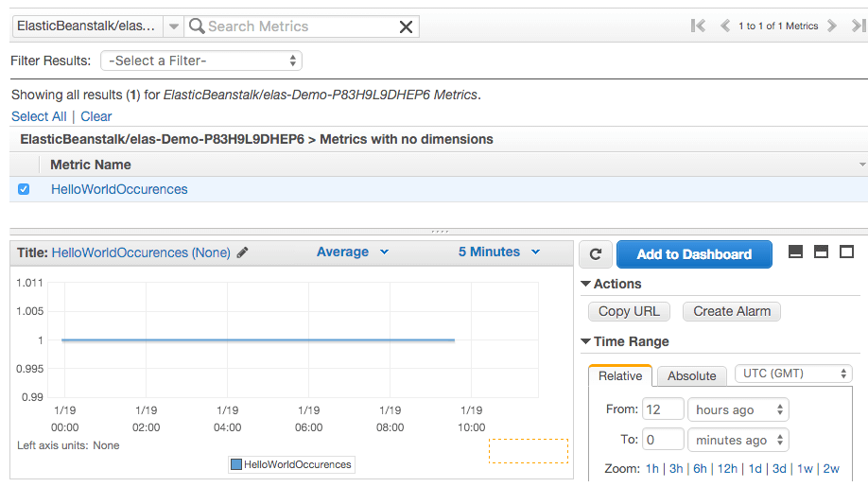This screenshot has width=868, height=487.
Task: Go to last page of metrics
Action: [859, 26]
